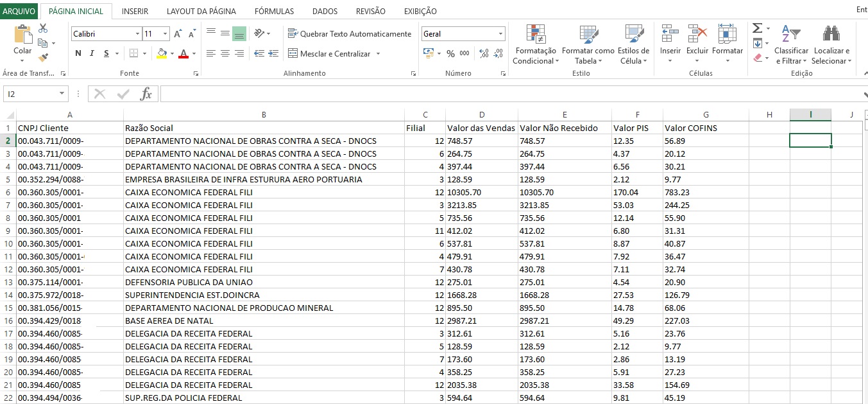Toggle bold (N) formatting

click(78, 54)
